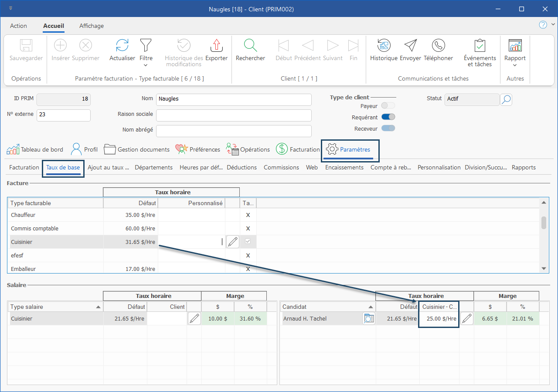Click the Téléphoner phone icon
The image size is (558, 392).
coord(438,46)
